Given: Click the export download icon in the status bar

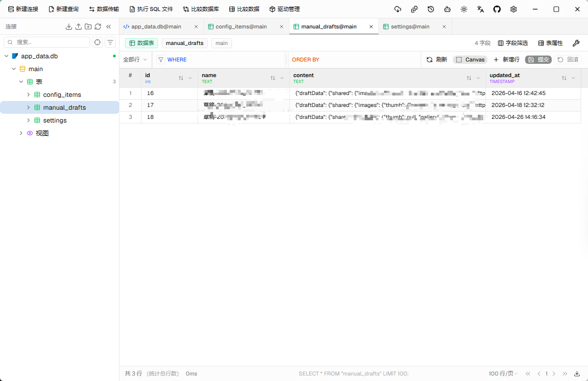Looking at the screenshot, I should pos(577,374).
